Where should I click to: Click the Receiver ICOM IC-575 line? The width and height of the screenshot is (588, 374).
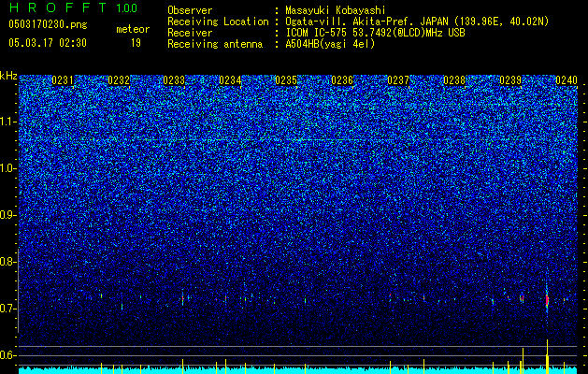pyautogui.click(x=375, y=33)
